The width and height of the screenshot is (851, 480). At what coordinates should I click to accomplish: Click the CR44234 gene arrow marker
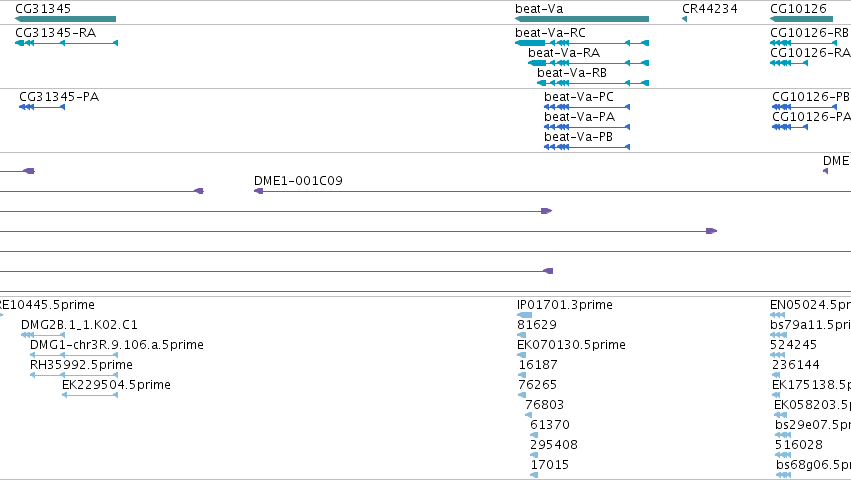tap(684, 19)
